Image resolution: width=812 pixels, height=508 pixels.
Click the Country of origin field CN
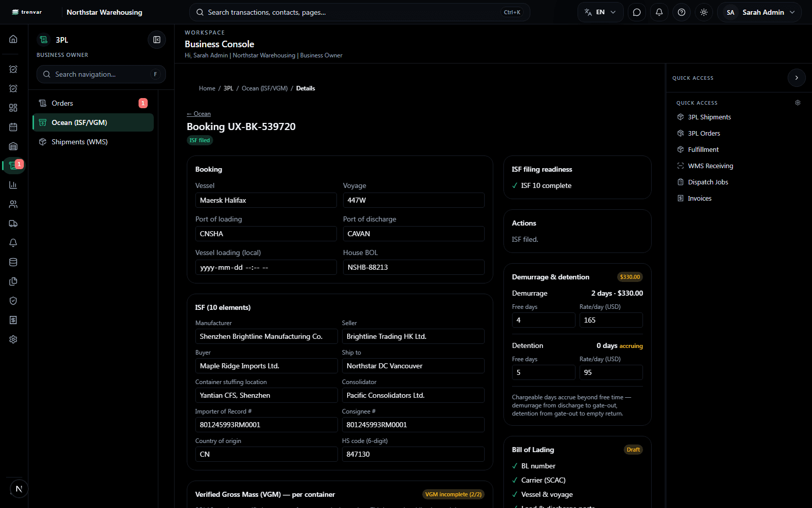pyautogui.click(x=266, y=454)
